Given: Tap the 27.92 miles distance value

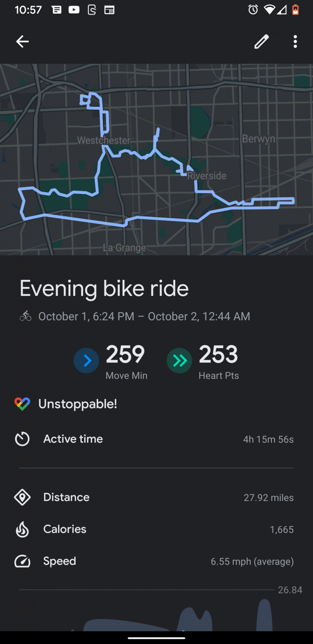Looking at the screenshot, I should pyautogui.click(x=268, y=498).
